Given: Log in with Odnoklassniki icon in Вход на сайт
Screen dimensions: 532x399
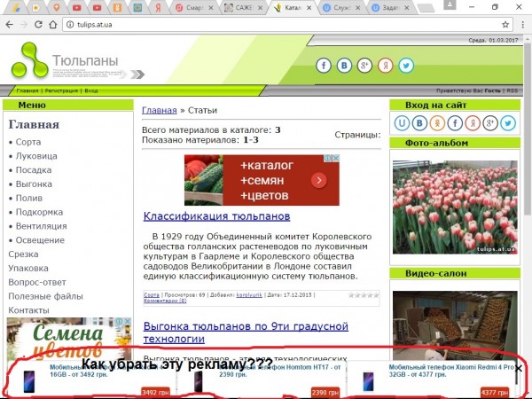Looking at the screenshot, I should [437, 123].
